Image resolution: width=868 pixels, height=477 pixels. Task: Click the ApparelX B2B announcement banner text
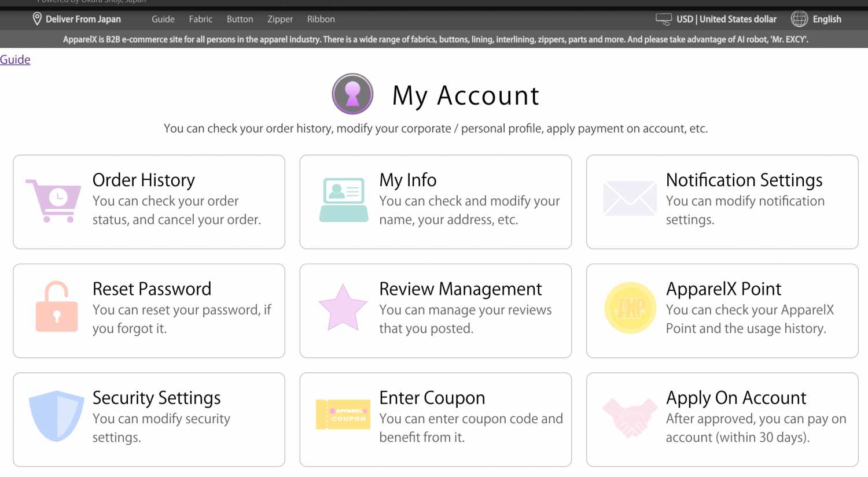click(x=436, y=39)
